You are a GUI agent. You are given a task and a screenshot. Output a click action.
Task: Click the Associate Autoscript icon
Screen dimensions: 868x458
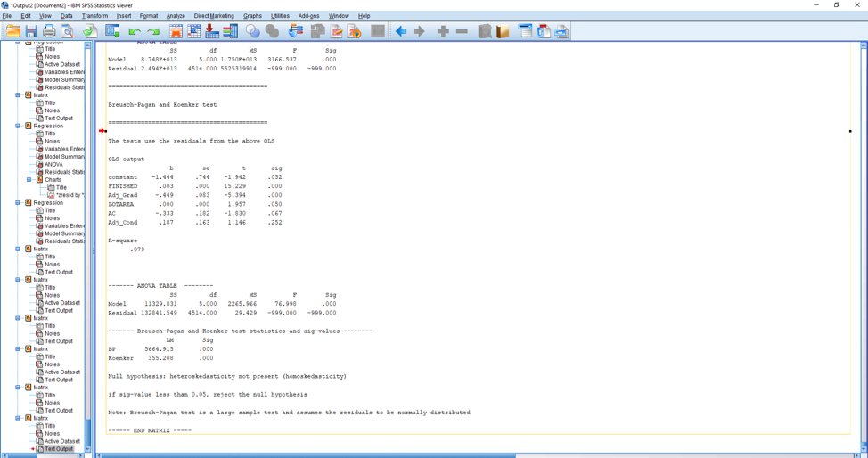click(x=318, y=31)
